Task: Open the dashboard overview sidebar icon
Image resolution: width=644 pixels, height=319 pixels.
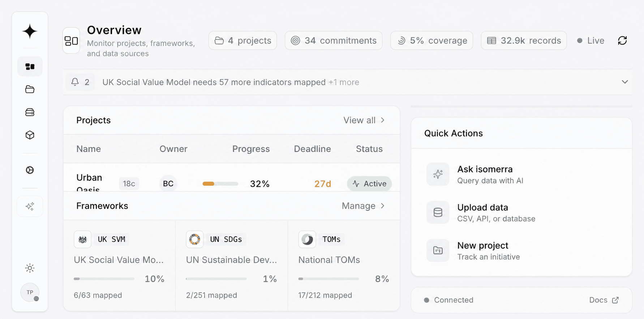Action: click(x=30, y=66)
